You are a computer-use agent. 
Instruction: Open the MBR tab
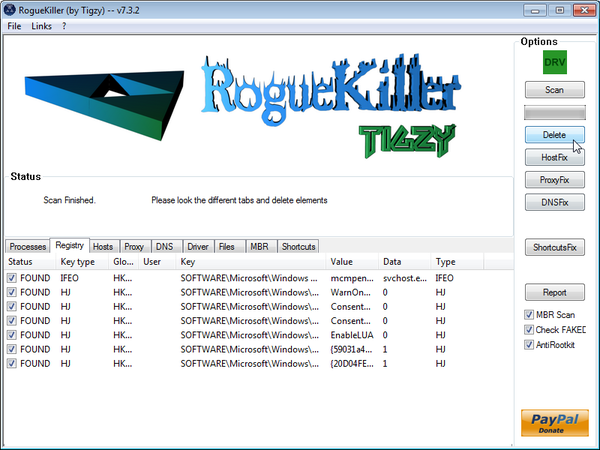[x=259, y=247]
